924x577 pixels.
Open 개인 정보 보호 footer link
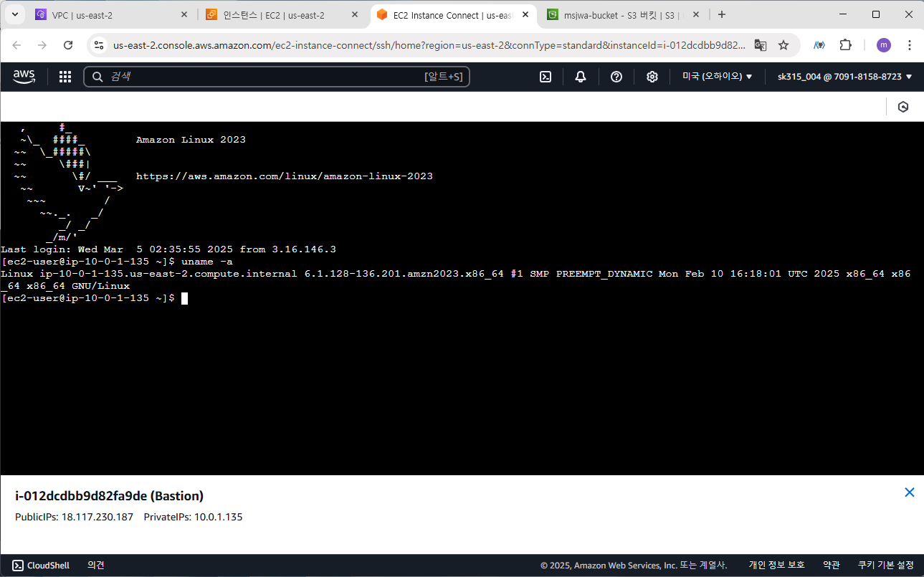pos(777,566)
